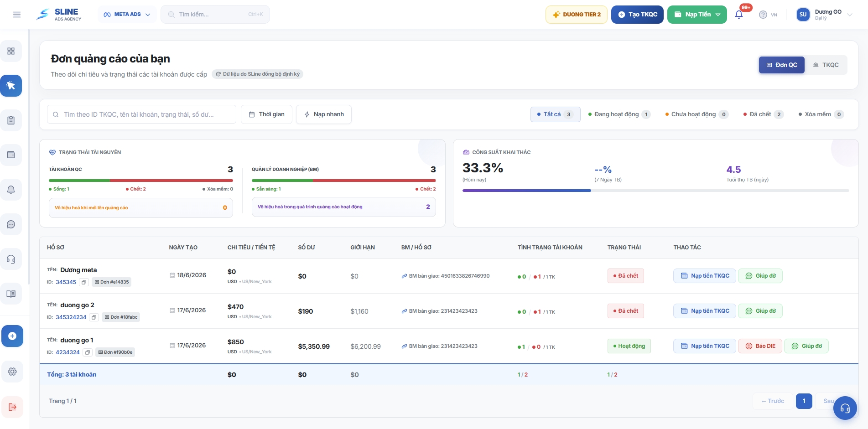This screenshot has width=868, height=429.
Task: Filter by Đã chết status
Action: (764, 114)
